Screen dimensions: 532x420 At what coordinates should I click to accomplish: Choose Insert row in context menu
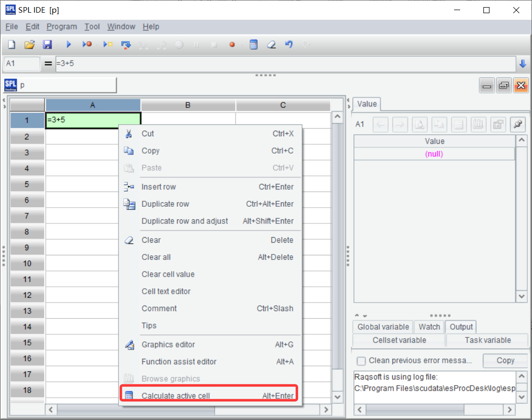[x=158, y=187]
